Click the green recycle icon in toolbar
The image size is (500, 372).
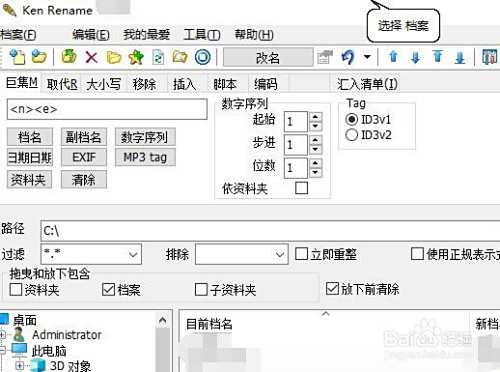(x=69, y=57)
